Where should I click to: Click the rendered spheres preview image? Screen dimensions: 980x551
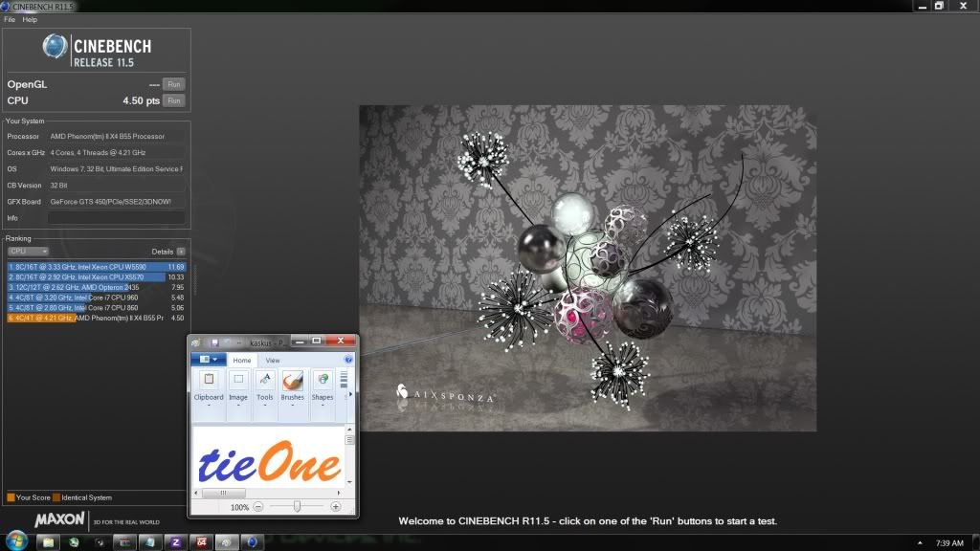click(x=588, y=268)
